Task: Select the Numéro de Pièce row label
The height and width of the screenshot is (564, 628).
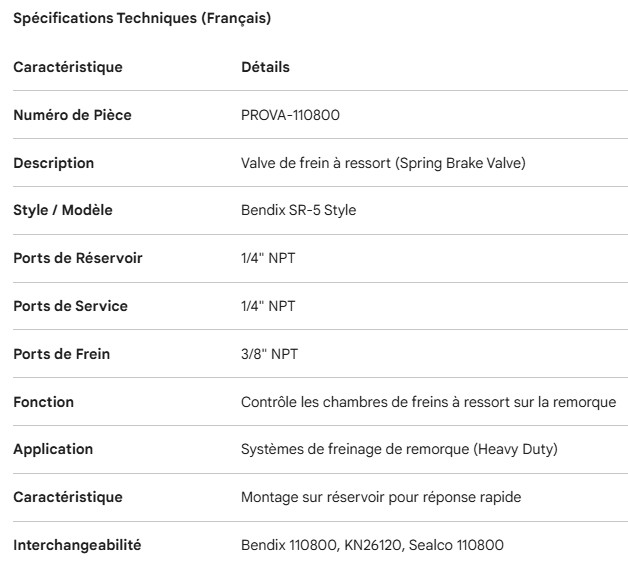Action: point(72,115)
